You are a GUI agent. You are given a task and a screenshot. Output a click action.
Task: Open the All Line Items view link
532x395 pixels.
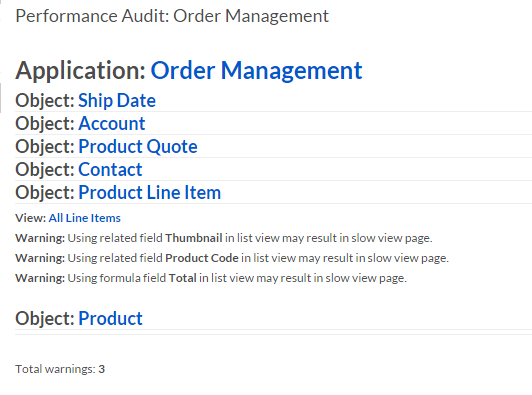pyautogui.click(x=84, y=218)
